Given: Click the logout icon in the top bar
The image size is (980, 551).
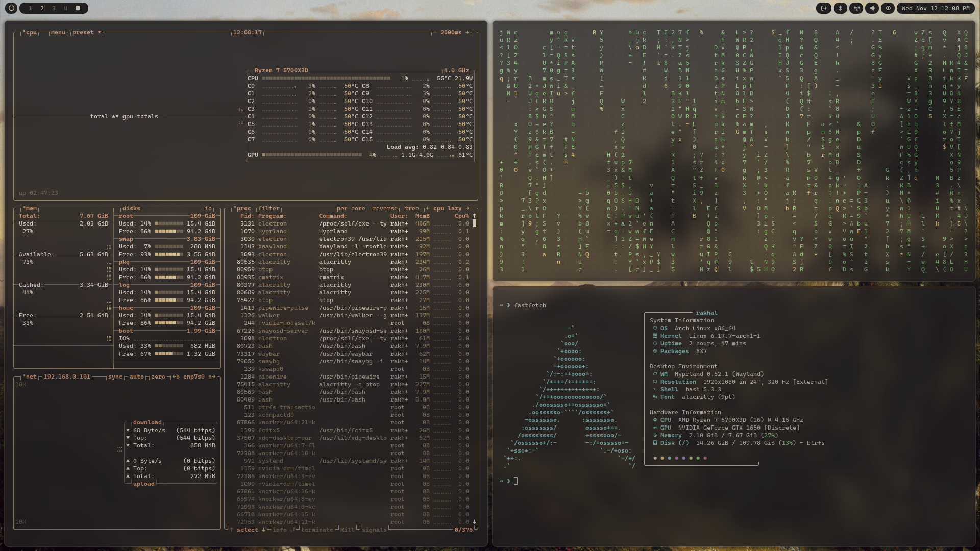Looking at the screenshot, I should [823, 8].
